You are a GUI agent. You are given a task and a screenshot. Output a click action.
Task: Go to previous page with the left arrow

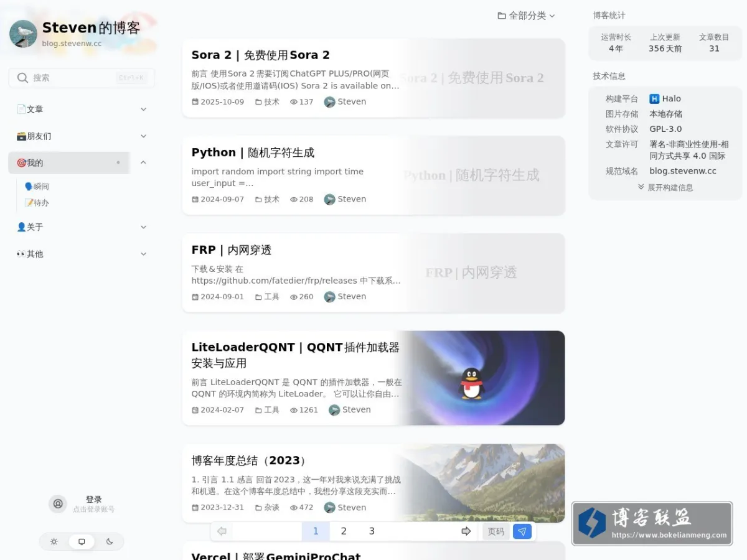point(222,531)
